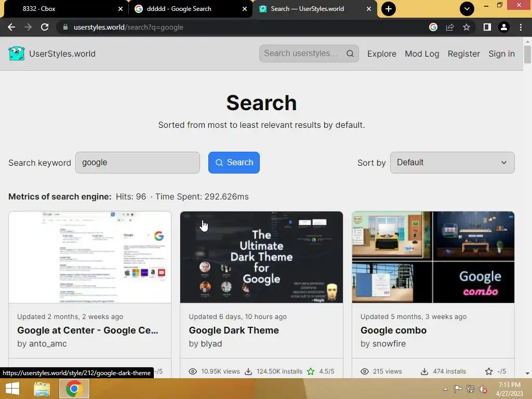The width and height of the screenshot is (532, 399).
Task: Click the browser forward arrow
Action: tap(28, 27)
